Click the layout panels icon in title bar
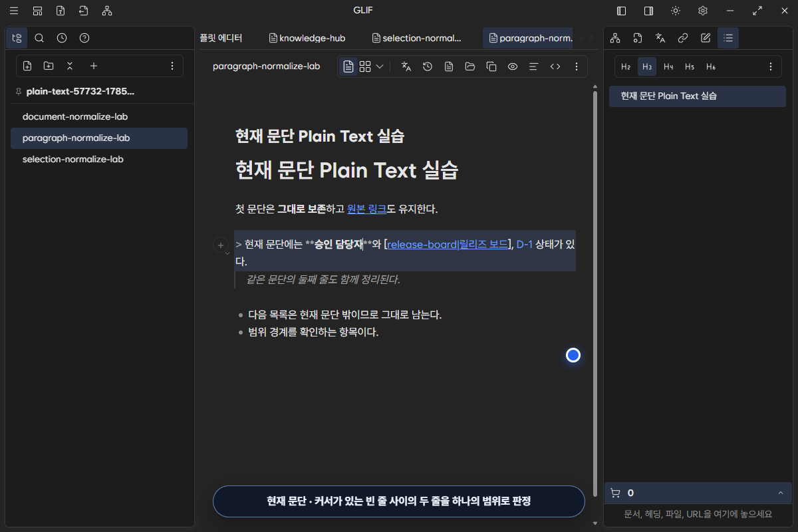The width and height of the screenshot is (798, 532). 37,11
